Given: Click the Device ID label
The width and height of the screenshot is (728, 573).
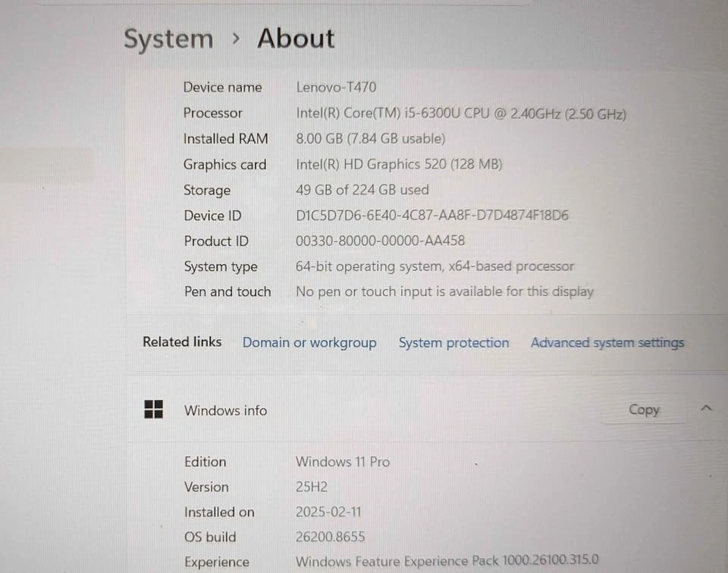Looking at the screenshot, I should (x=212, y=216).
